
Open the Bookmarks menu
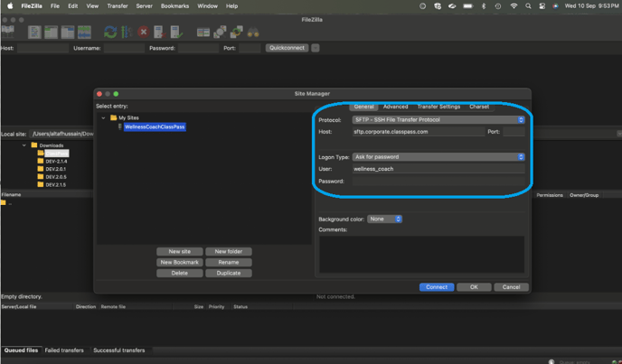[175, 6]
